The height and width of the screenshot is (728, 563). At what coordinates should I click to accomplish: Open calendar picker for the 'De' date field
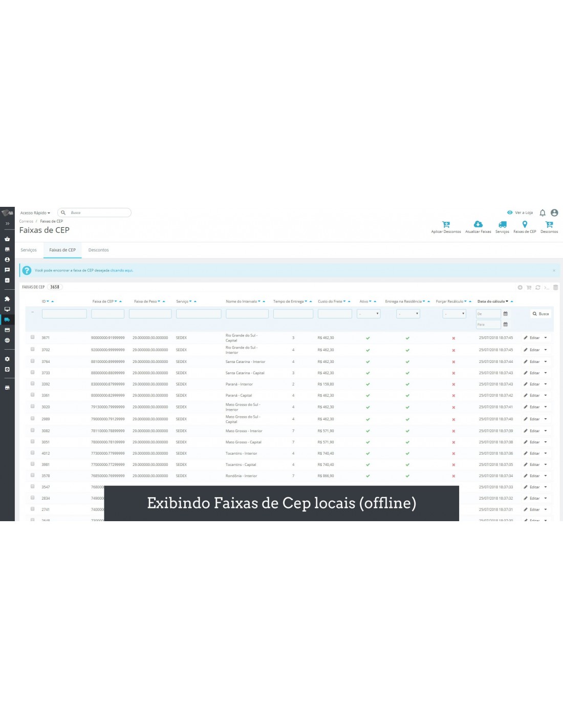[x=505, y=314]
